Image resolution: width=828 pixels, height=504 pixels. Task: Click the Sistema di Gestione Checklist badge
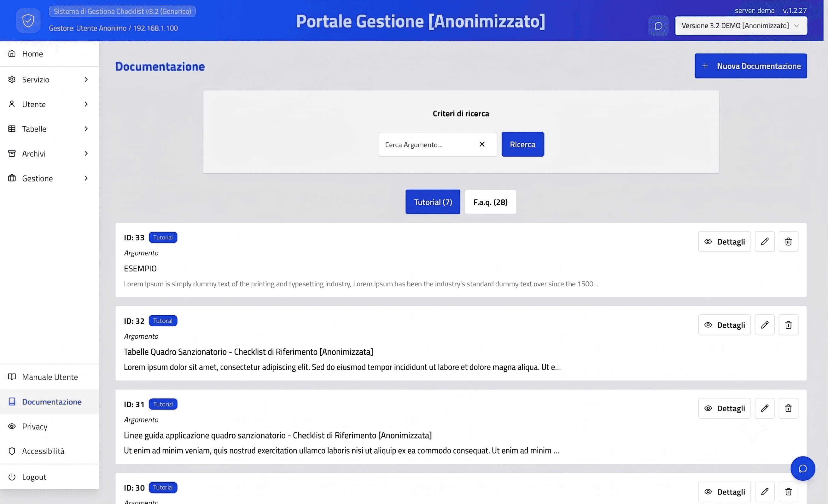pos(122,11)
